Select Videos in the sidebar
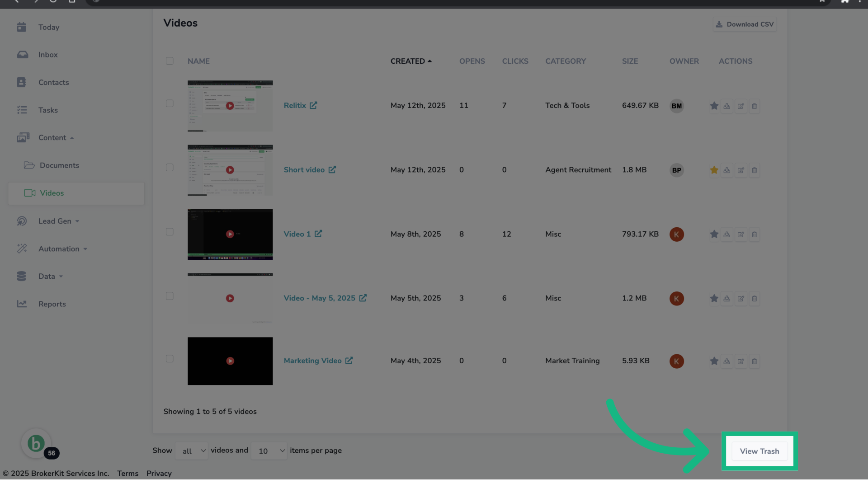Screen dimensions: 868x488 point(76,193)
